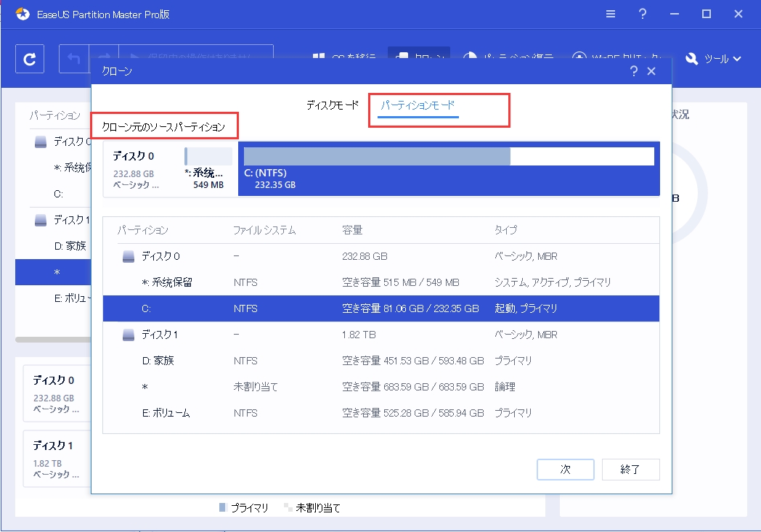Click the 未割り当て legend color swatch
Image resolution: width=761 pixels, height=532 pixels.
point(288,507)
